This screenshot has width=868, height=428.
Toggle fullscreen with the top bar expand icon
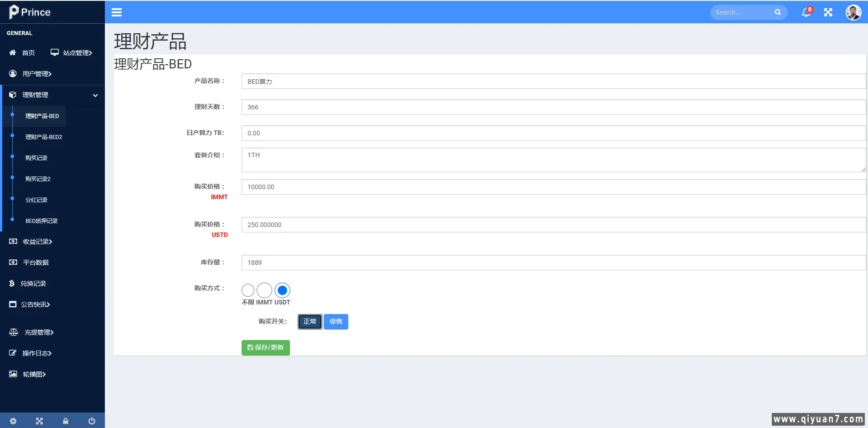(828, 12)
